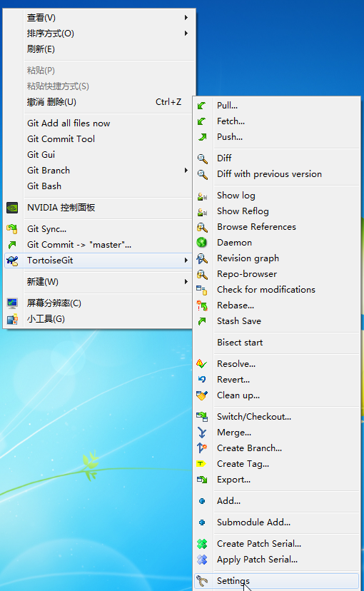Screen dimensions: 364x591
Task: Click the Switch/Checkout icon
Action: (202, 417)
